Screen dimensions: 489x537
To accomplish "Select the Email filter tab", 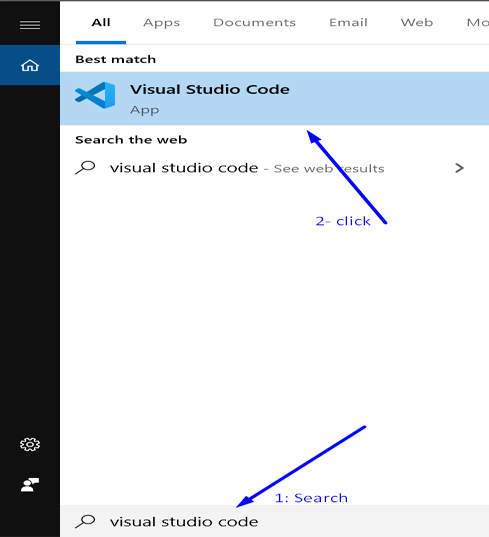I will (348, 23).
